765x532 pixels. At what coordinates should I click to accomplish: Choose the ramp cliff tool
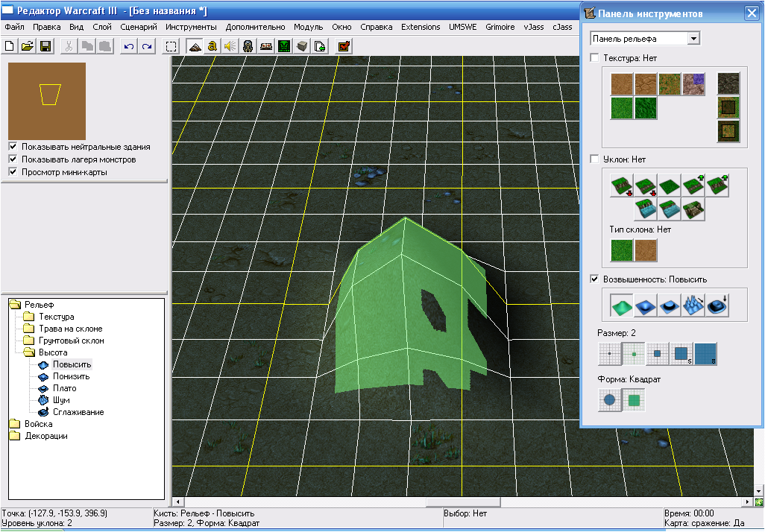[x=693, y=209]
